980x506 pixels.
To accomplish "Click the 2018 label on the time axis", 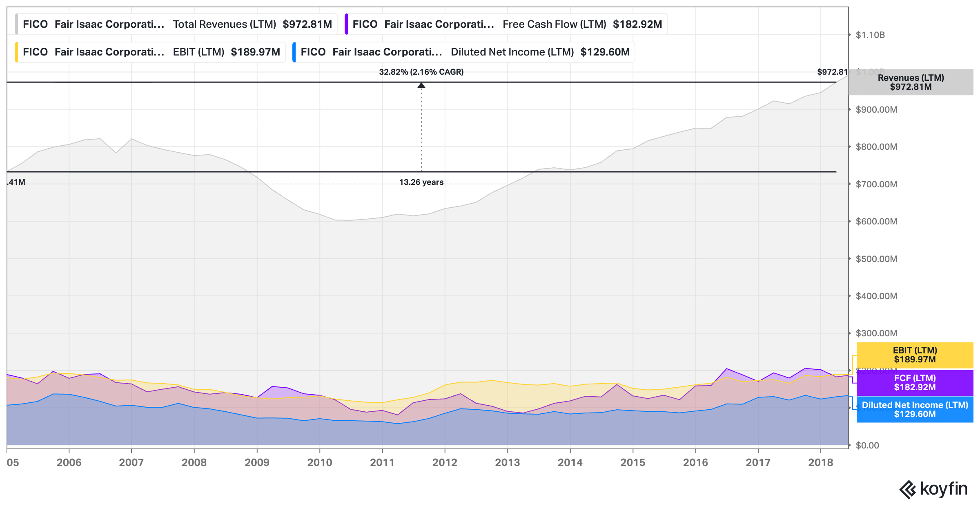I will pos(821,462).
